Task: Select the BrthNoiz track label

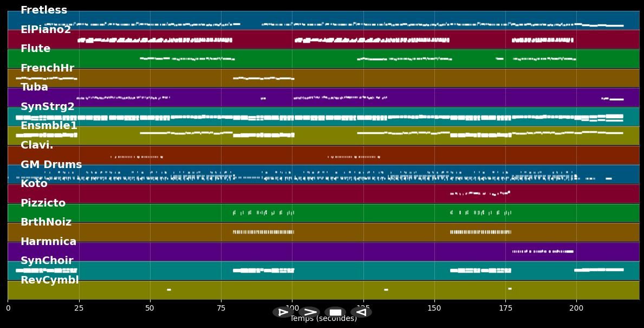Action: [x=46, y=222]
